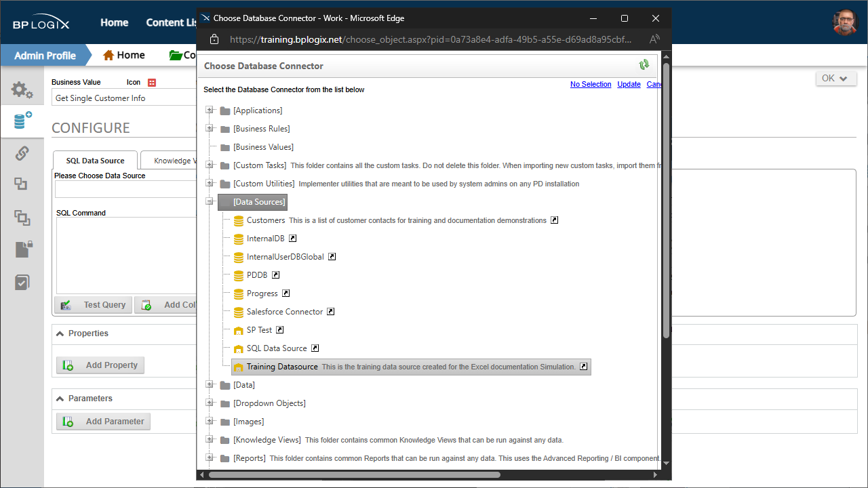Expand the [Custom Utilities] folder

[x=210, y=184]
